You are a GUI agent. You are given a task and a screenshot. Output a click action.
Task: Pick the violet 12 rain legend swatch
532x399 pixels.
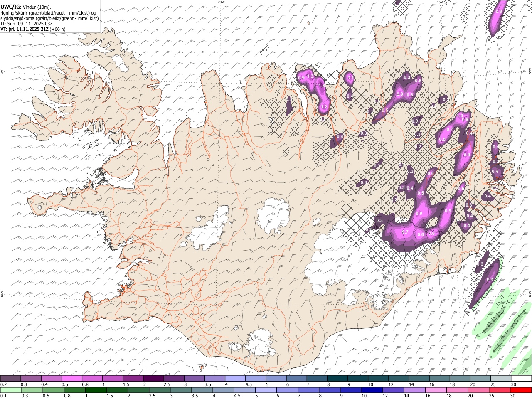click(393, 390)
